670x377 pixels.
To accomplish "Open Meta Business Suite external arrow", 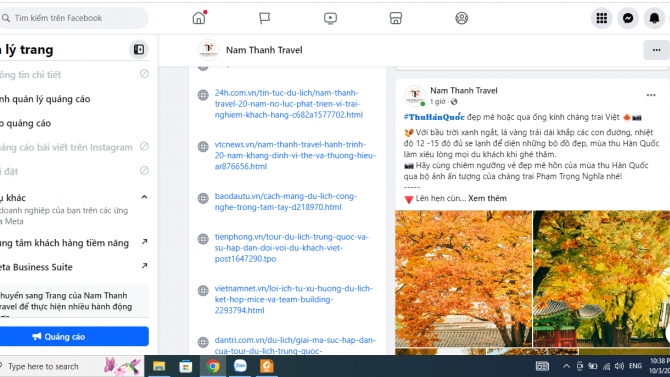I will [x=144, y=266].
